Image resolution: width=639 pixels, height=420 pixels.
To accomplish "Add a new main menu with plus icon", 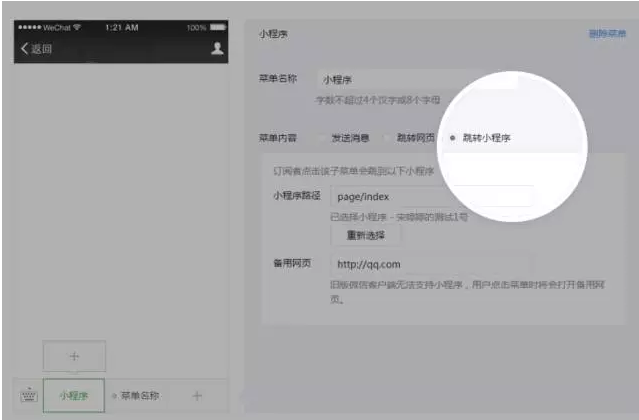I will (x=197, y=396).
